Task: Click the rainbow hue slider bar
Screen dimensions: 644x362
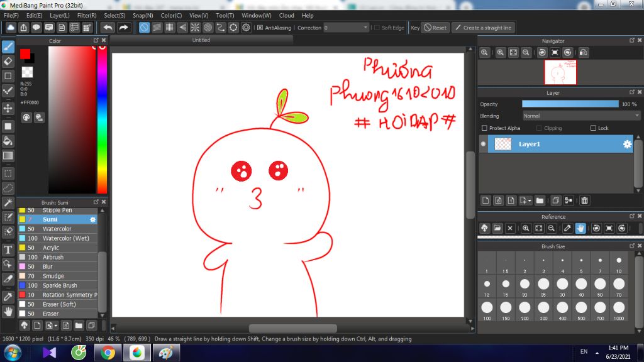Action: pos(103,119)
